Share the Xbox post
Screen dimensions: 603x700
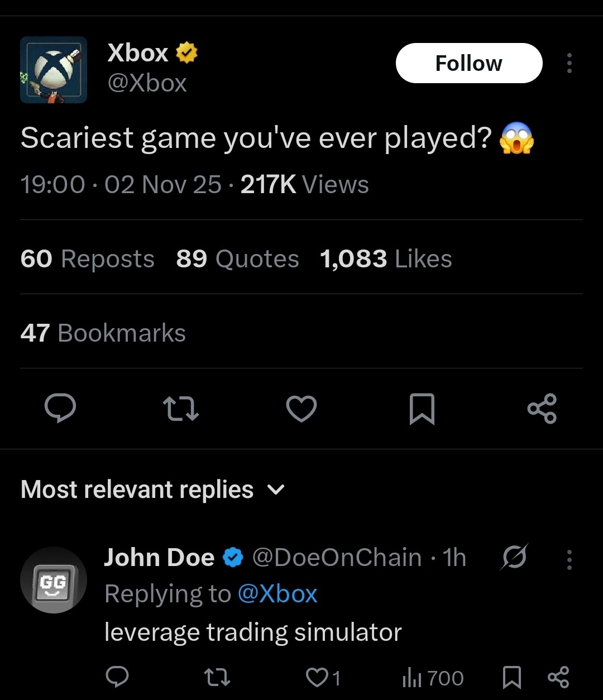click(x=542, y=408)
